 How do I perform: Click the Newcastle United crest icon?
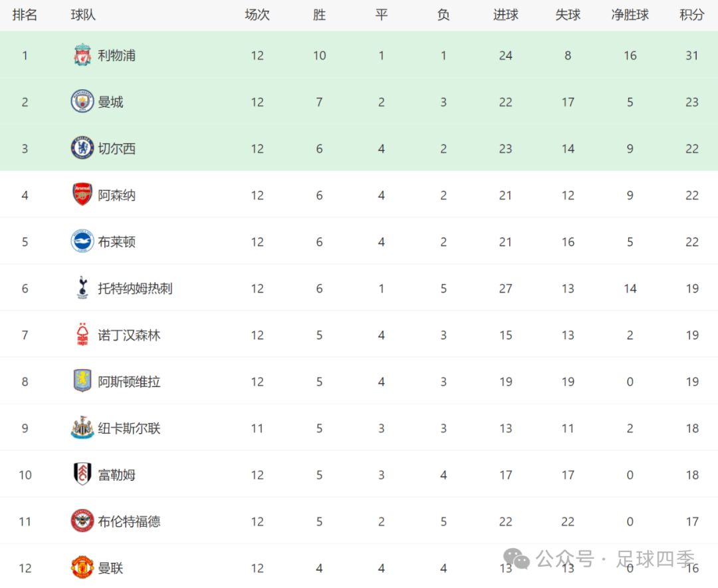pos(82,428)
